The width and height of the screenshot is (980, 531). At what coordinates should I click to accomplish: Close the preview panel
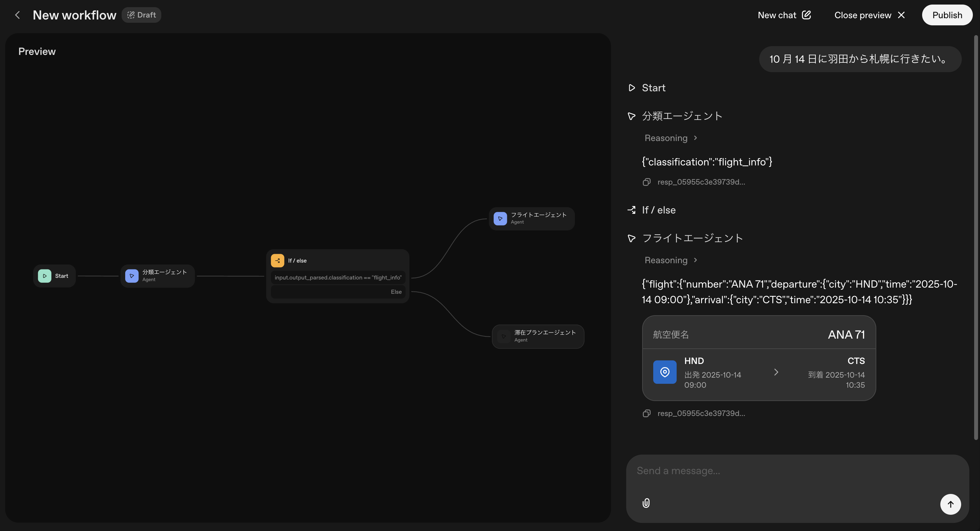[x=869, y=15]
